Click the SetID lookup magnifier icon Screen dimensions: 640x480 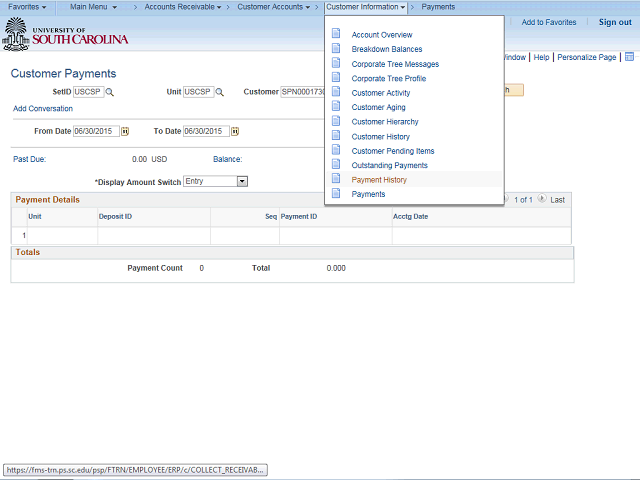pos(111,92)
